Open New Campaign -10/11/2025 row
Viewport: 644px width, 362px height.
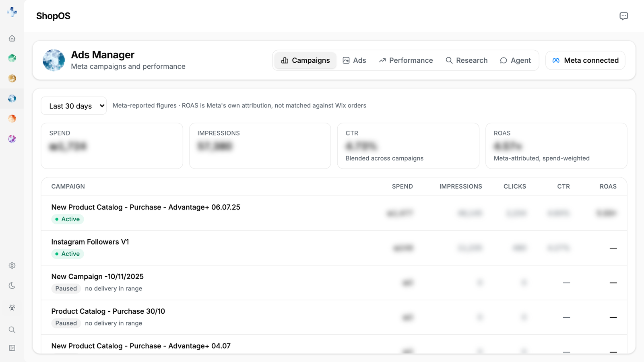(334, 282)
